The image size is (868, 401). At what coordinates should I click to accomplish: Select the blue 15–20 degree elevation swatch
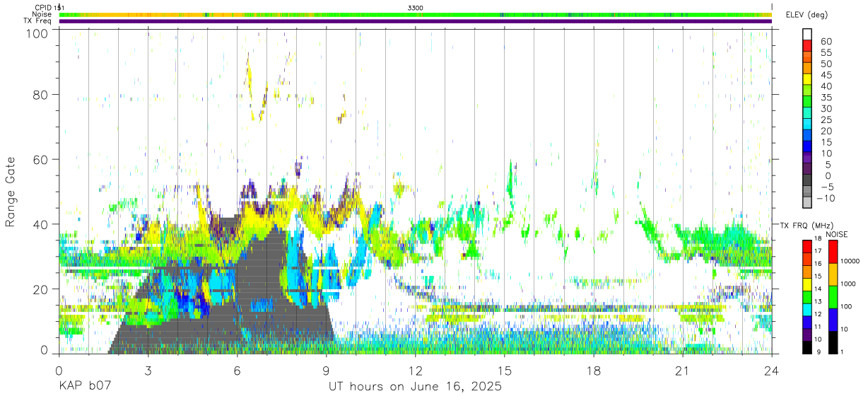coord(807,136)
